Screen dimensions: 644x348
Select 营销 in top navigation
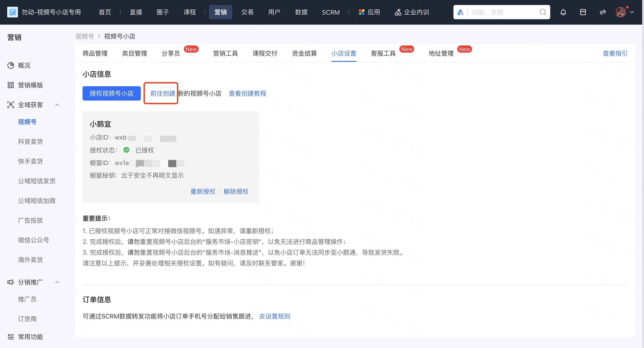(220, 12)
